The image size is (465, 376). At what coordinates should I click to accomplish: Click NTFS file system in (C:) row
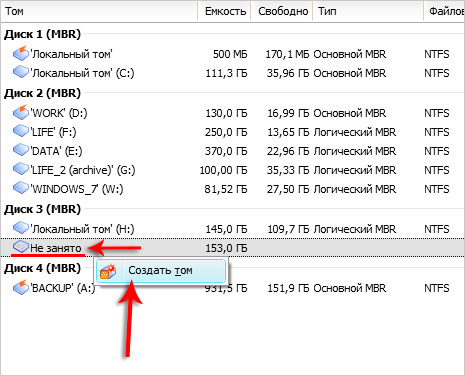tap(437, 73)
